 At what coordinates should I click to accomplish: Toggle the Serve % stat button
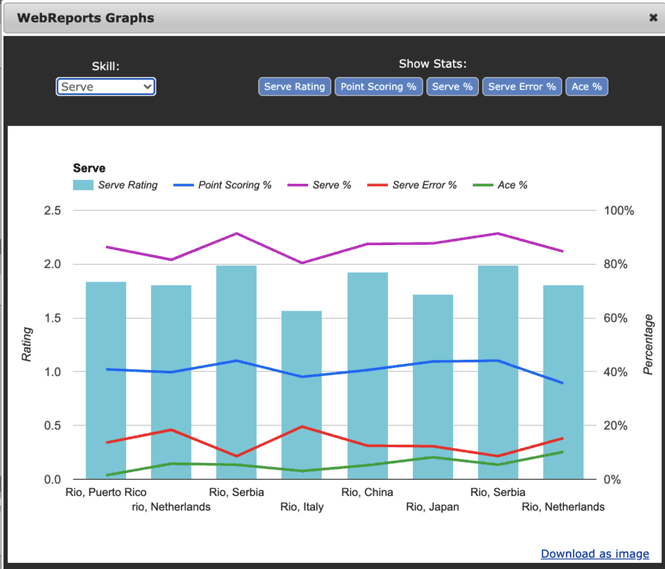pos(452,87)
